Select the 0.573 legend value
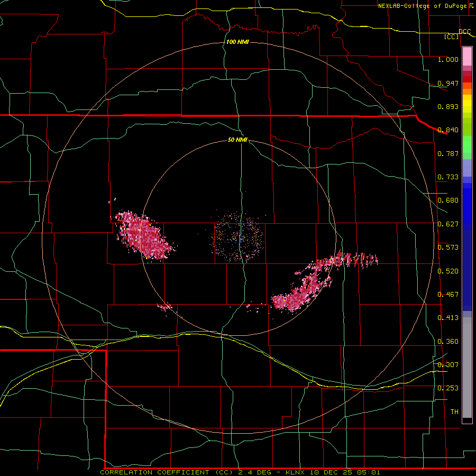The width and height of the screenshot is (476, 476). pyautogui.click(x=448, y=248)
